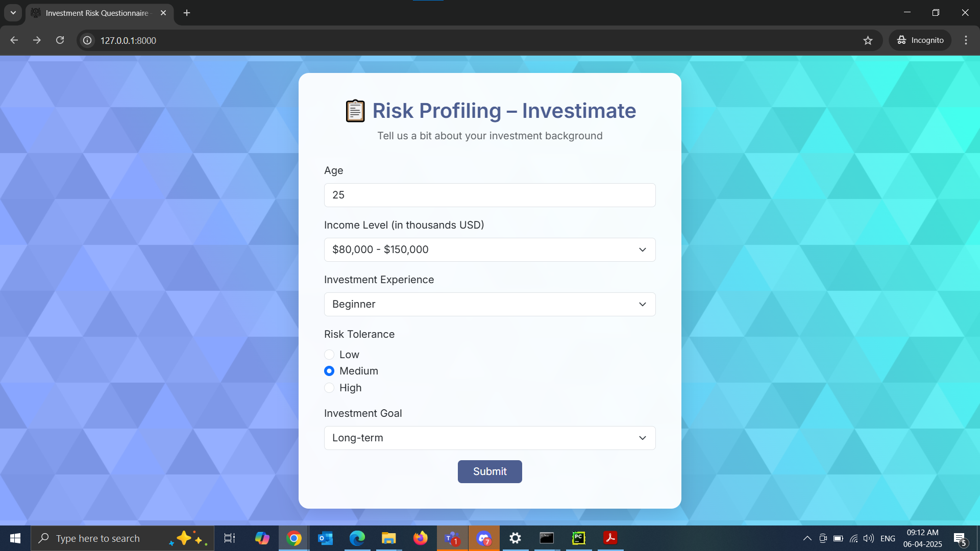Go back using the back arrow
The image size is (980, 551).
tap(14, 40)
